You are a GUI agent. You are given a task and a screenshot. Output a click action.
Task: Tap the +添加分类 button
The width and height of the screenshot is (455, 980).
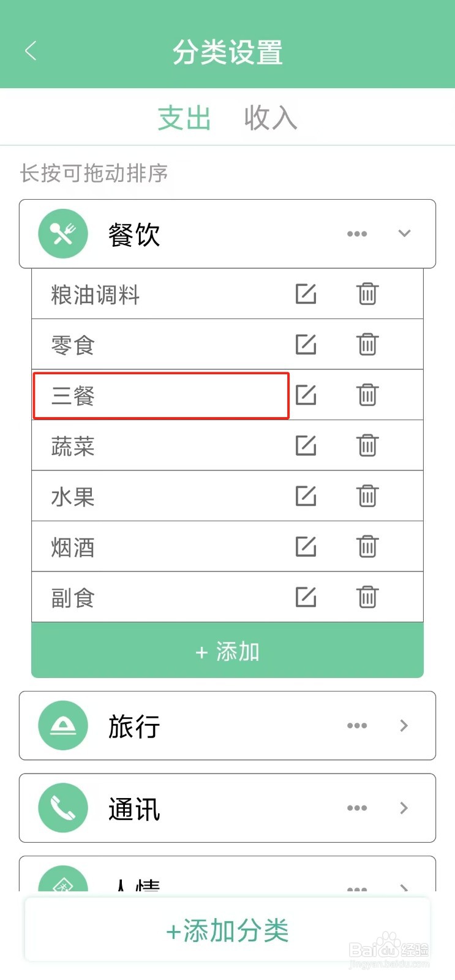(x=227, y=931)
